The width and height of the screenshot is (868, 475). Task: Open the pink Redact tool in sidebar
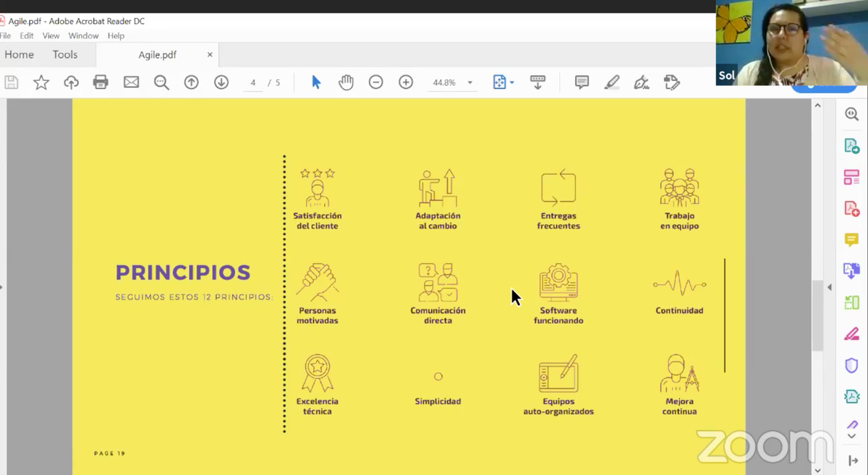click(x=852, y=334)
